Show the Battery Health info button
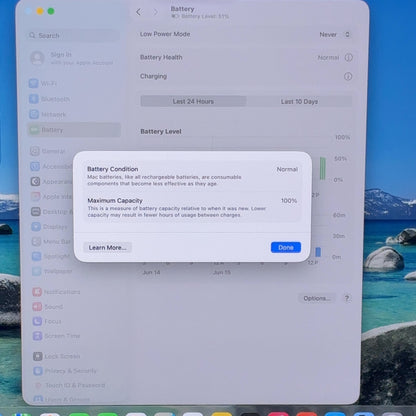Viewport: 416px width, 416px height. coord(348,57)
